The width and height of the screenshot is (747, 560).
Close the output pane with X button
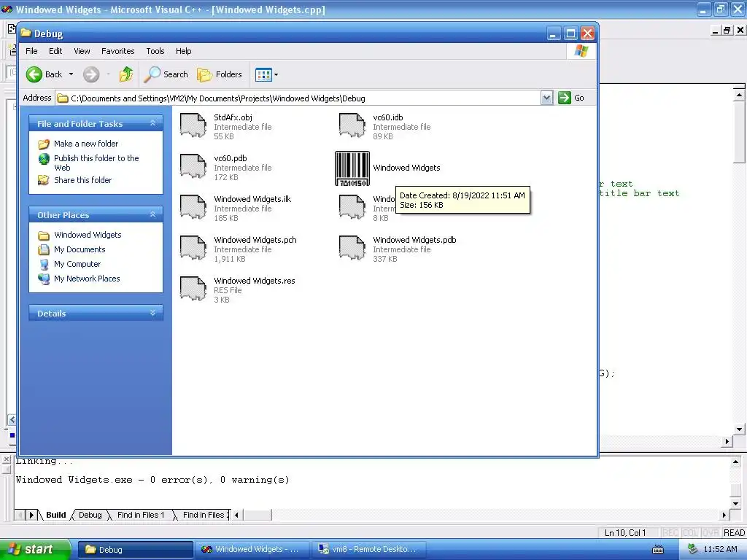pyautogui.click(x=6, y=459)
